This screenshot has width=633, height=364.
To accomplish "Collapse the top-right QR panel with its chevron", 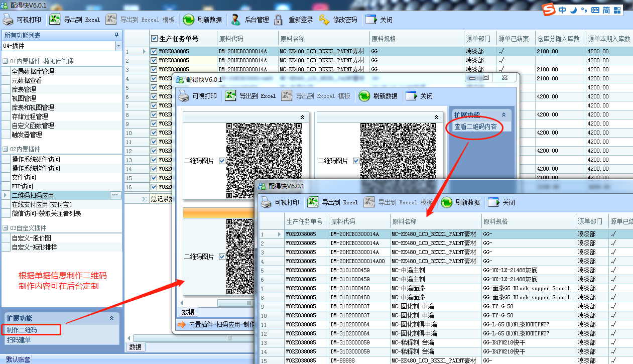I will (437, 117).
